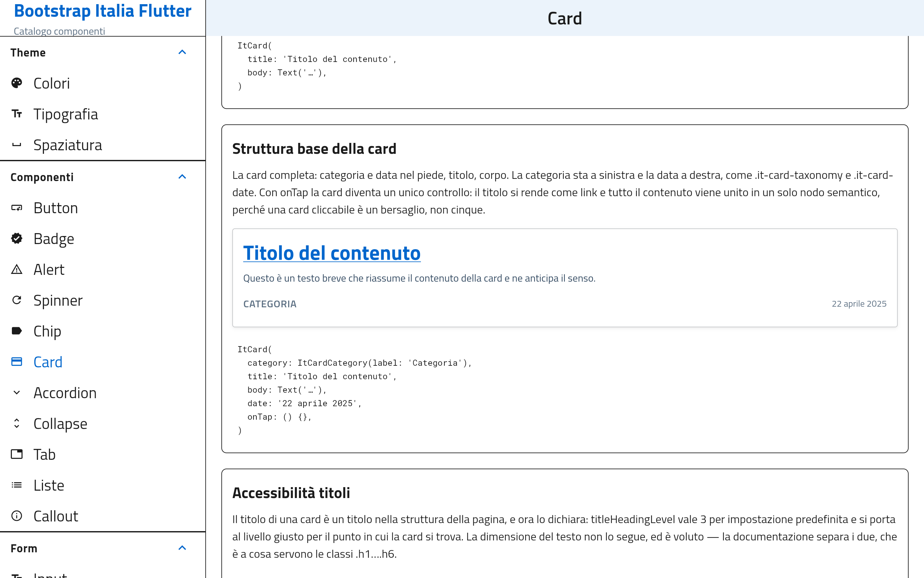924x578 pixels.
Task: Click the Colori palette icon
Action: (16, 83)
